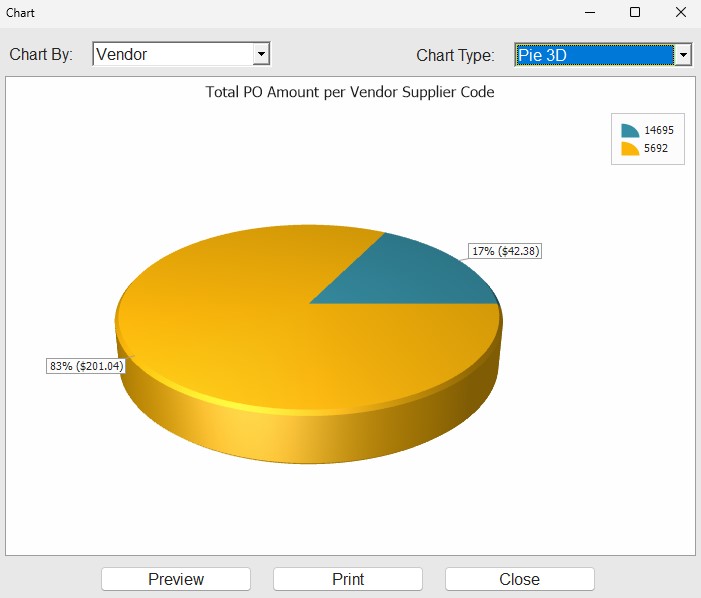
Task: Click the Chart Type: label
Action: pyautogui.click(x=455, y=55)
